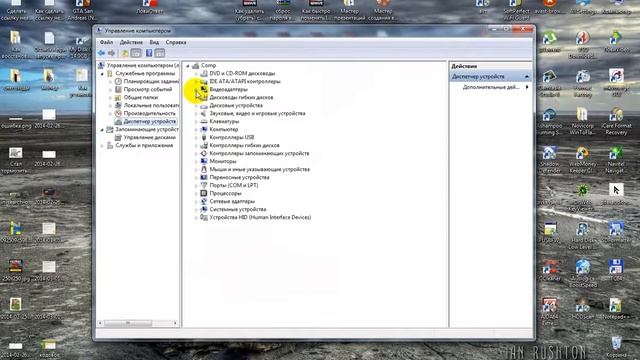Image resolution: width=640 pixels, height=360 pixels.
Task: Click the speaker icon for Звуковые, видео и игровые устройства
Action: click(x=204, y=113)
